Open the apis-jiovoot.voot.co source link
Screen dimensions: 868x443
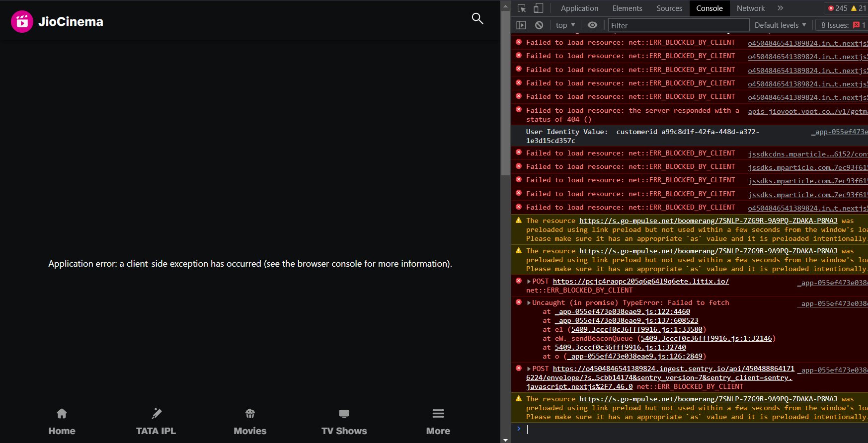pyautogui.click(x=808, y=111)
